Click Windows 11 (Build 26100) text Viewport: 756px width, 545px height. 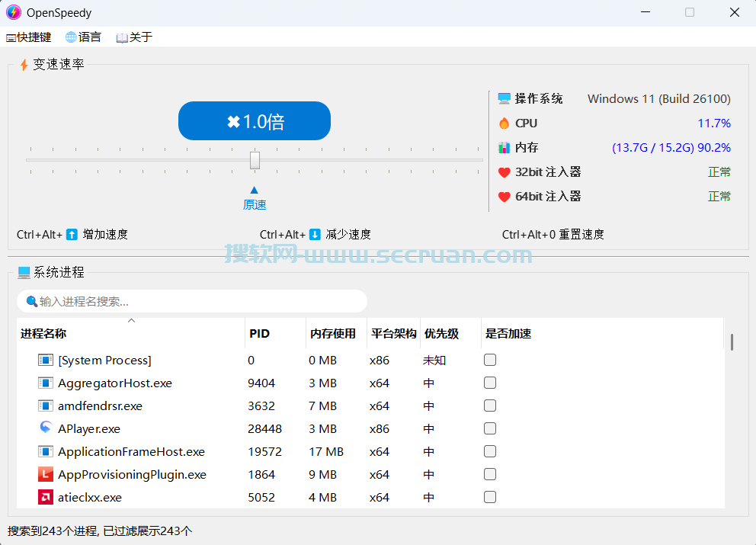(x=659, y=99)
